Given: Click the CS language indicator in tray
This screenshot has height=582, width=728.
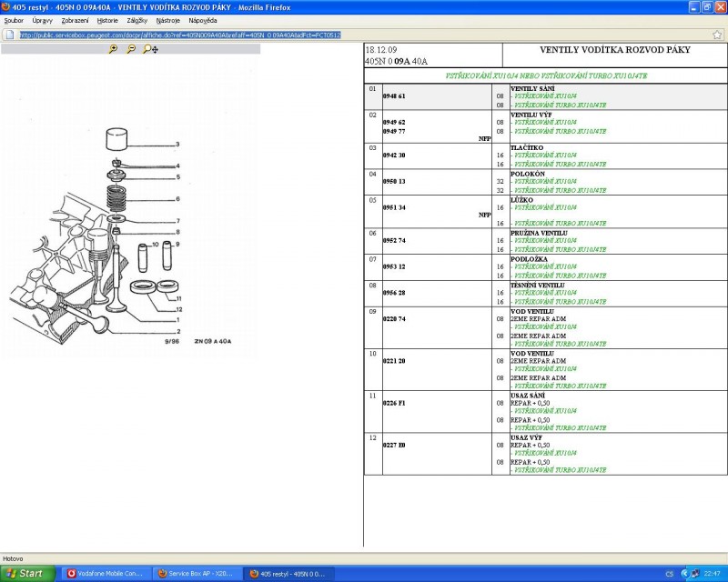Looking at the screenshot, I should point(669,574).
